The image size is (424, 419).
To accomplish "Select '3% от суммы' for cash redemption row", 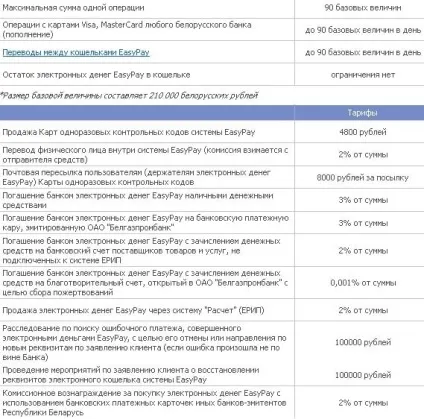I will (x=363, y=200).
